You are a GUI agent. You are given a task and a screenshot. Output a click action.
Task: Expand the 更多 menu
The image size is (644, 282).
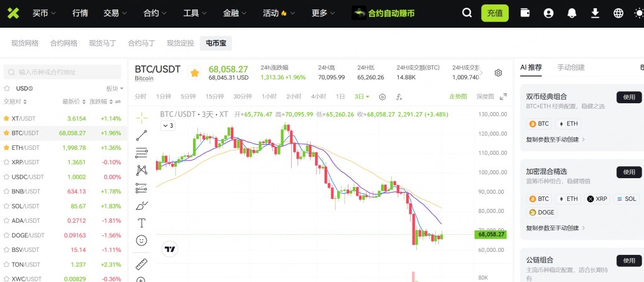[323, 13]
